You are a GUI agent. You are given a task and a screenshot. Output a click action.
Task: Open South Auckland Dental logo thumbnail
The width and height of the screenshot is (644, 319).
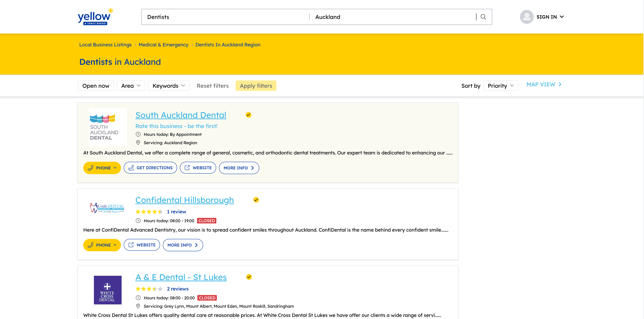108,127
